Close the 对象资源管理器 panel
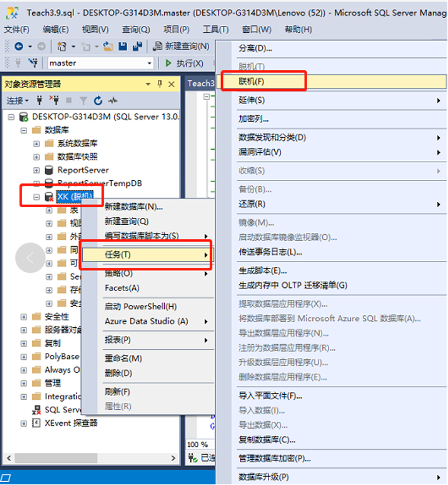This screenshot has height=485, width=448. click(x=171, y=84)
